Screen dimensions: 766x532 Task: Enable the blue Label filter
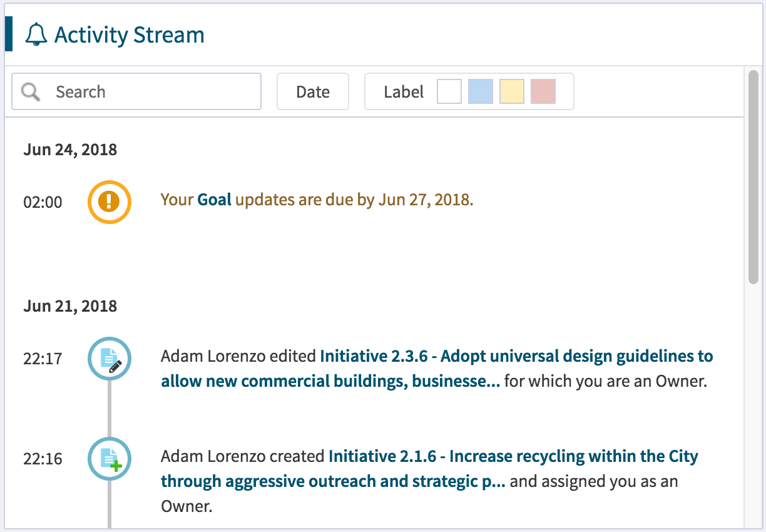(x=480, y=91)
